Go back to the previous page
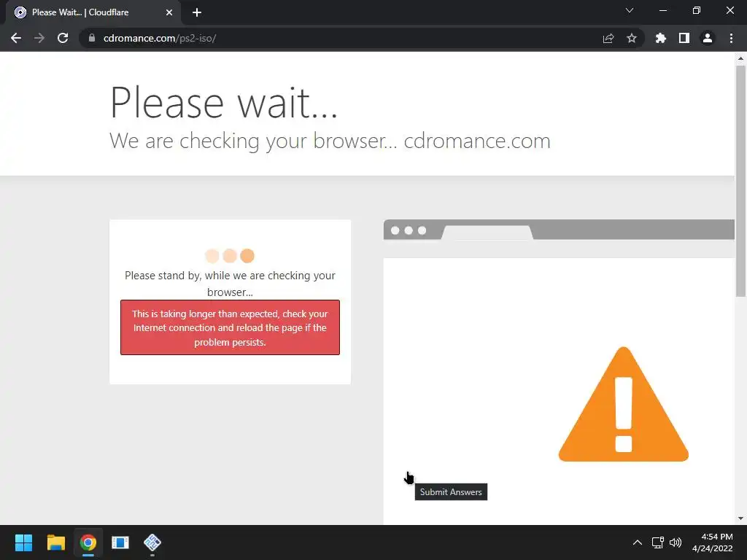The image size is (747, 560). [16, 38]
